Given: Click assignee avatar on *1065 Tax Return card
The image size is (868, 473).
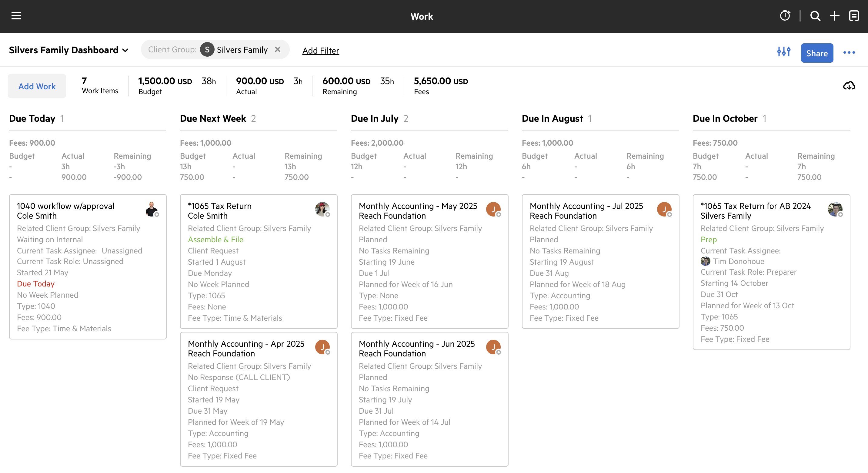Looking at the screenshot, I should tap(322, 209).
